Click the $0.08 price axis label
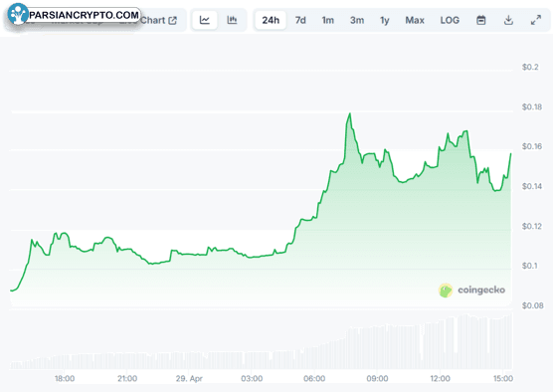The width and height of the screenshot is (553, 392). [x=532, y=305]
